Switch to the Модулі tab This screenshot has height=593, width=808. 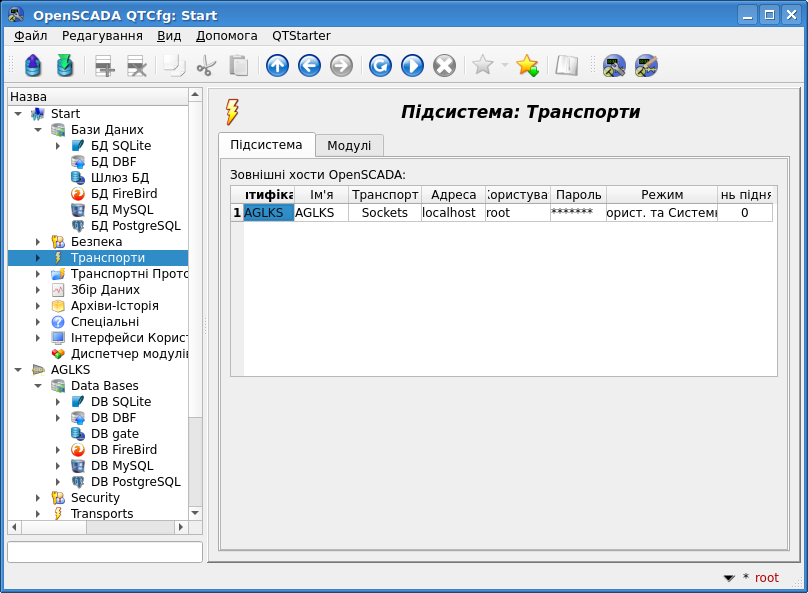349,145
